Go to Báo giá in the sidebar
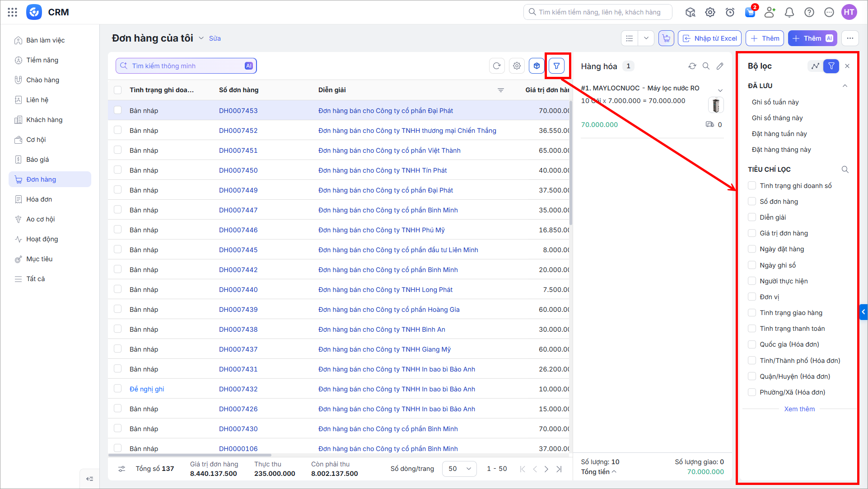The width and height of the screenshot is (868, 489). pos(37,160)
